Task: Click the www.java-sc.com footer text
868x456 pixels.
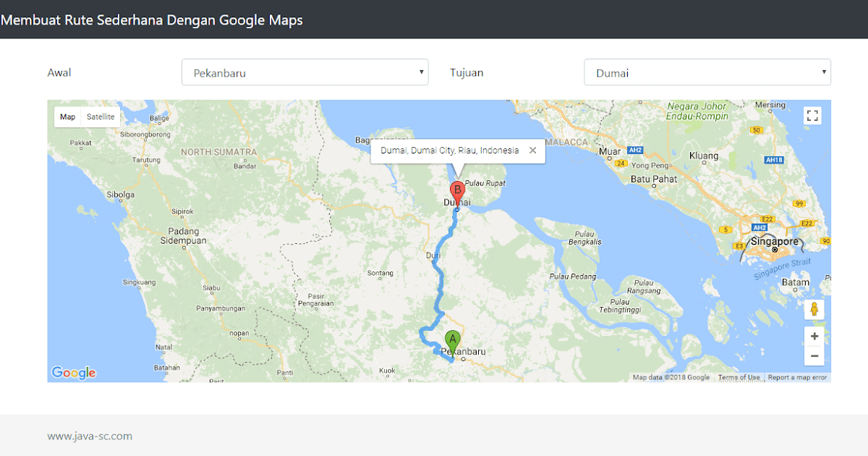Action: point(90,436)
